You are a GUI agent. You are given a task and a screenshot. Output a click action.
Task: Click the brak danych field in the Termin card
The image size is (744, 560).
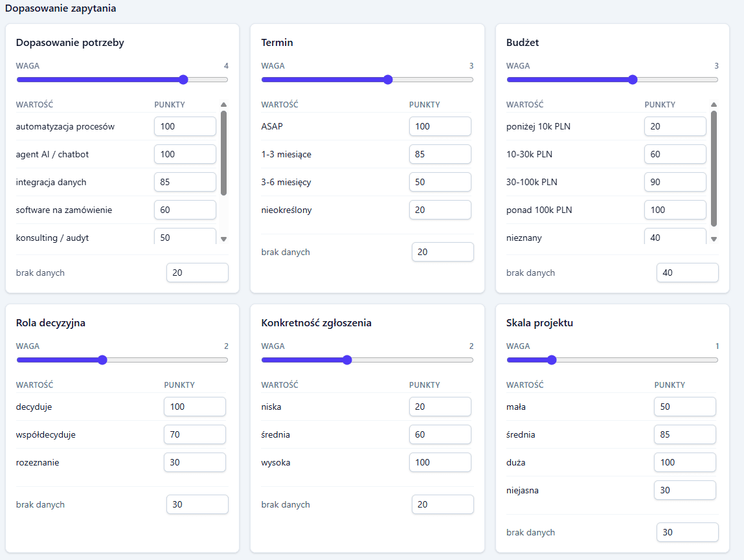(443, 252)
